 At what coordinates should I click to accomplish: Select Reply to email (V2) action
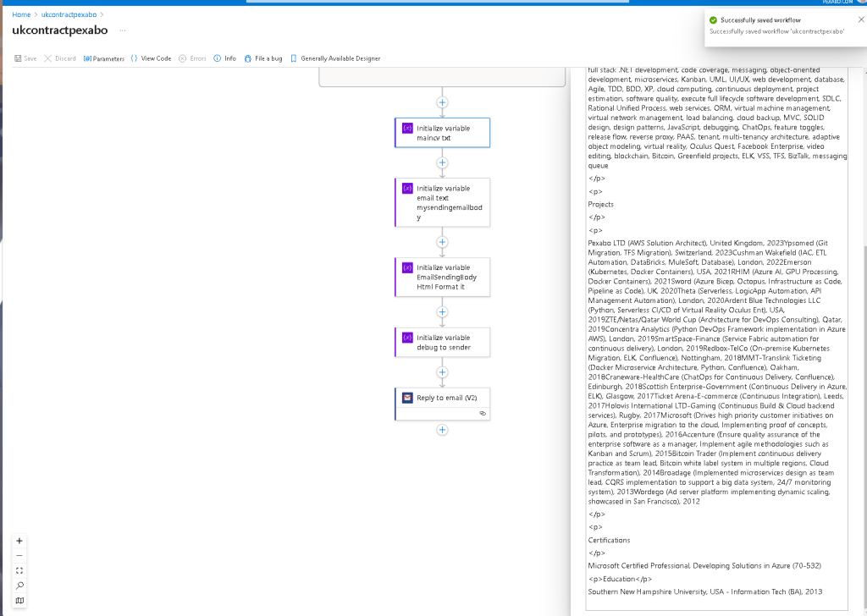[x=442, y=404]
